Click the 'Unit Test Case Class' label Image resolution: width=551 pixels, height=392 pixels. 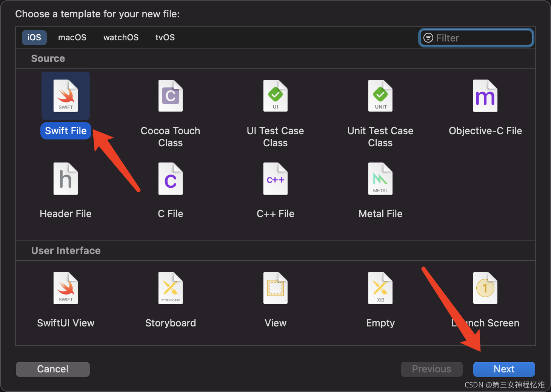380,137
